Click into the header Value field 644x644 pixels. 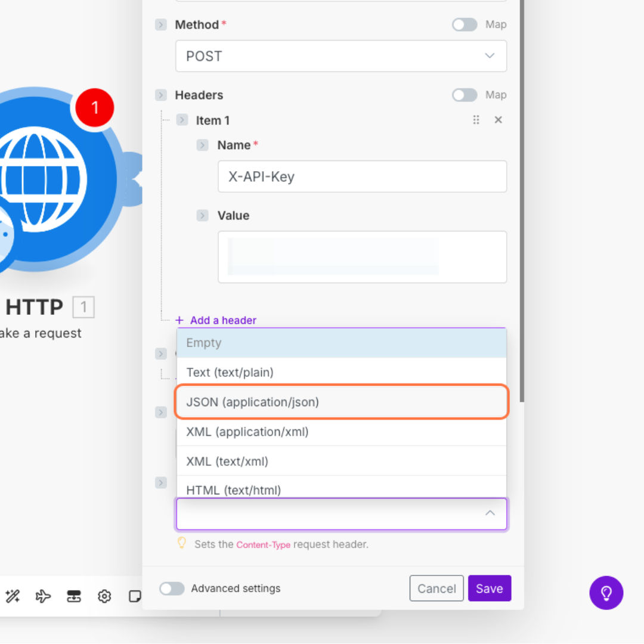363,257
